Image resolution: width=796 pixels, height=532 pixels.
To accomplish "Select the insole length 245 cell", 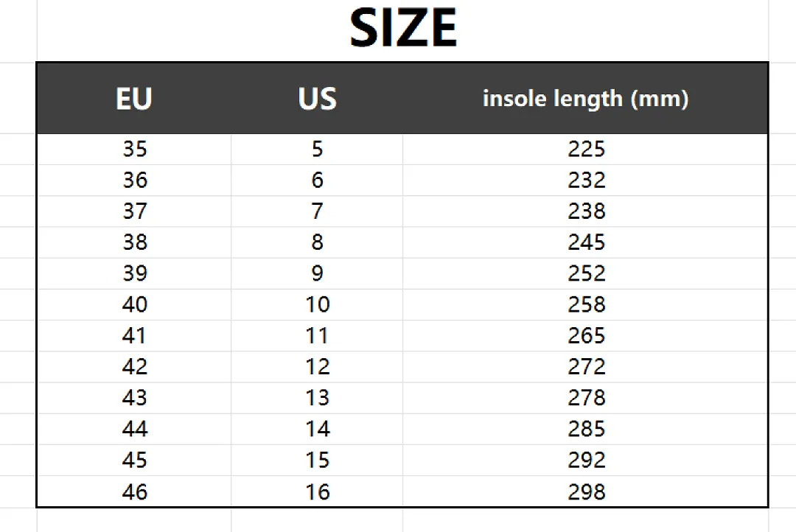I will coord(587,242).
